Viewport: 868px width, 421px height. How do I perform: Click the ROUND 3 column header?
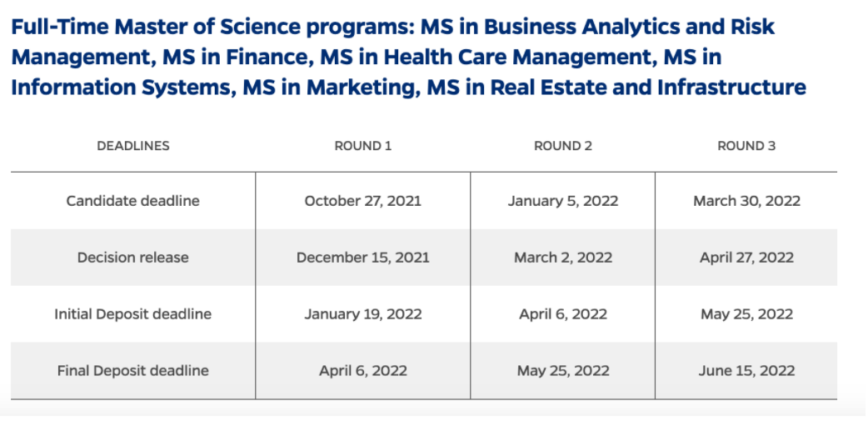(746, 146)
